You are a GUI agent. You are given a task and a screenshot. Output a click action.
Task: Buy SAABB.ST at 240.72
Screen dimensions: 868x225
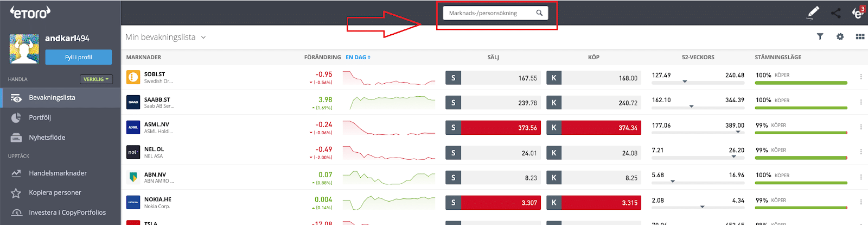593,103
